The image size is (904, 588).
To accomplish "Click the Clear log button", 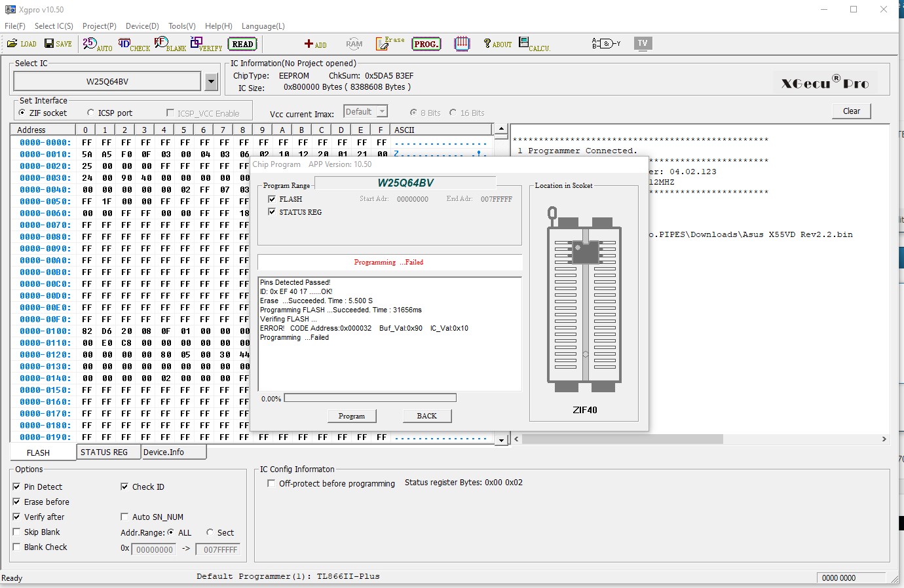I will pos(852,111).
